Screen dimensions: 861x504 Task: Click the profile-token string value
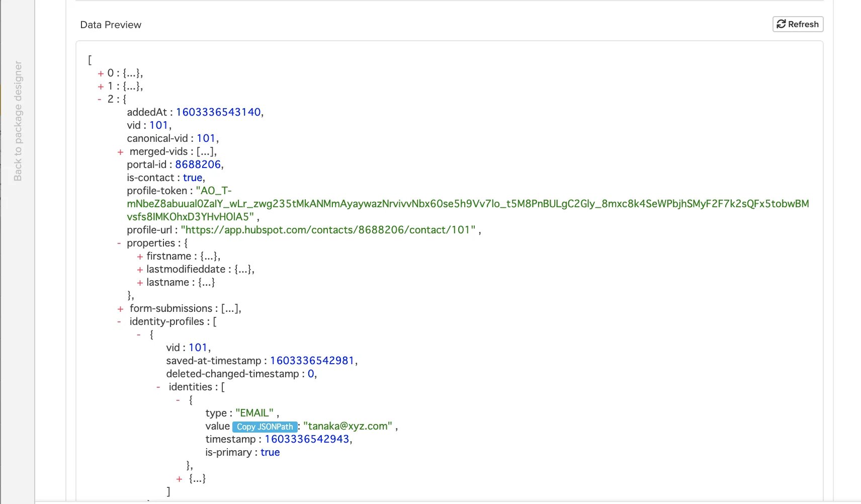(x=468, y=204)
